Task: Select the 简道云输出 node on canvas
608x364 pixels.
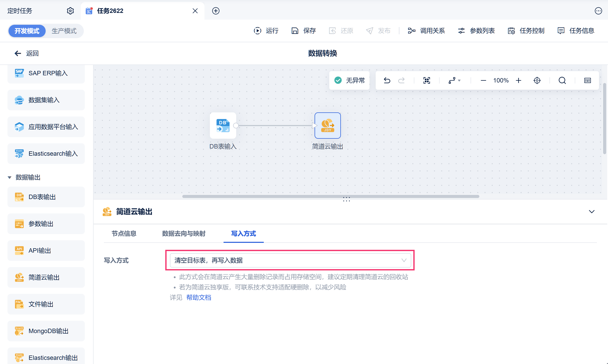Action: 327,126
